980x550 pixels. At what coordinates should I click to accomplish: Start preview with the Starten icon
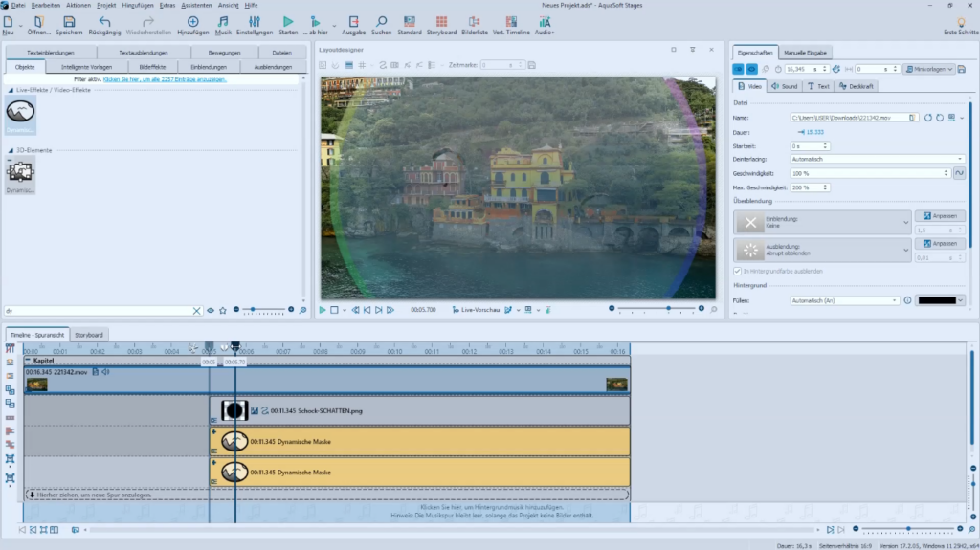[x=288, y=25]
